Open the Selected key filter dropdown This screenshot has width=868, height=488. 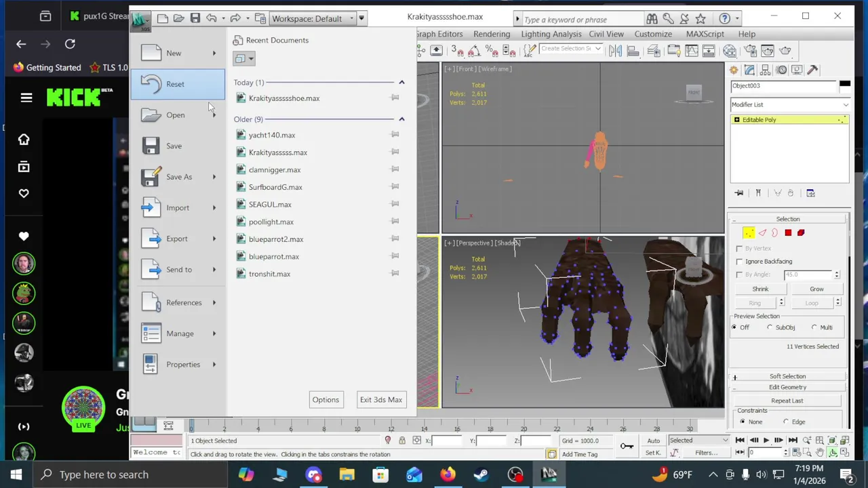point(698,441)
